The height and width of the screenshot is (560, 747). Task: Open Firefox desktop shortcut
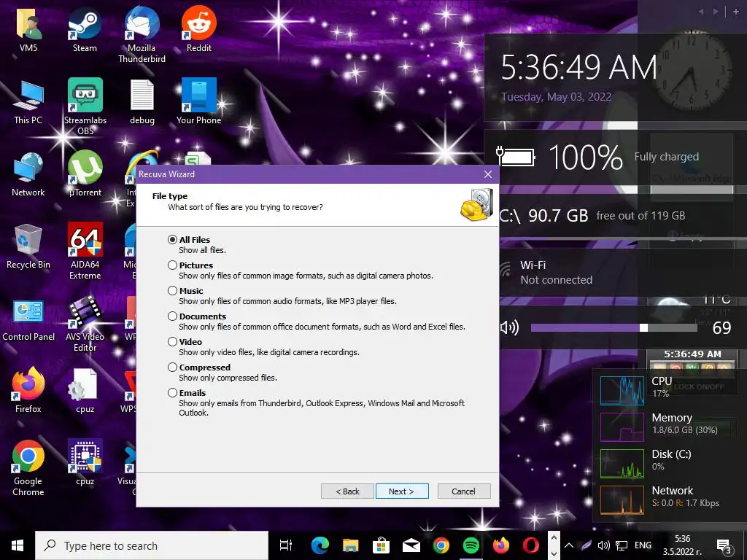[x=28, y=391]
